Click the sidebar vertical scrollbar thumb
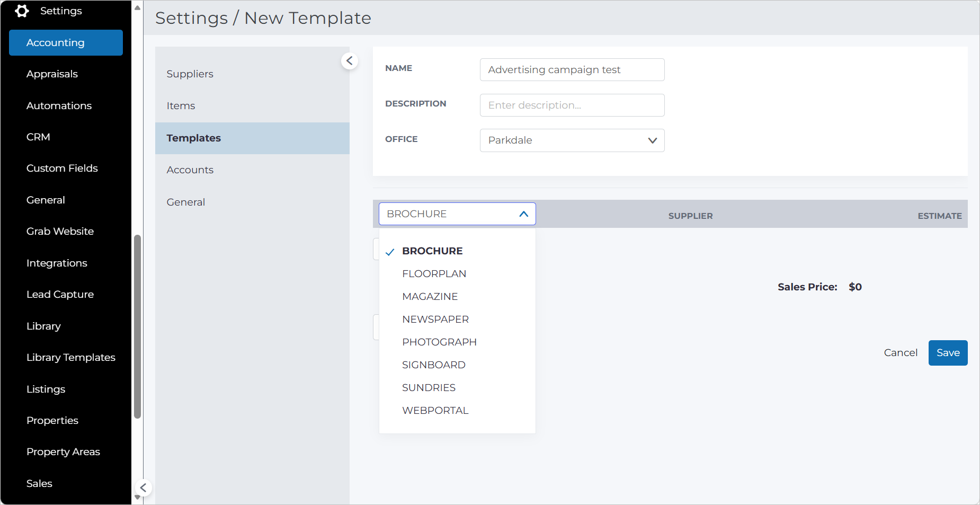This screenshot has width=980, height=505. pyautogui.click(x=138, y=326)
